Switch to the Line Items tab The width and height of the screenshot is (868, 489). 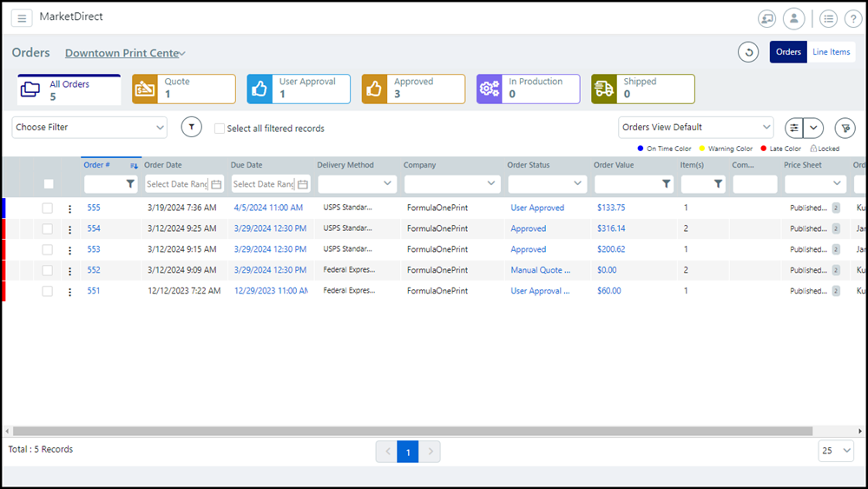point(831,52)
